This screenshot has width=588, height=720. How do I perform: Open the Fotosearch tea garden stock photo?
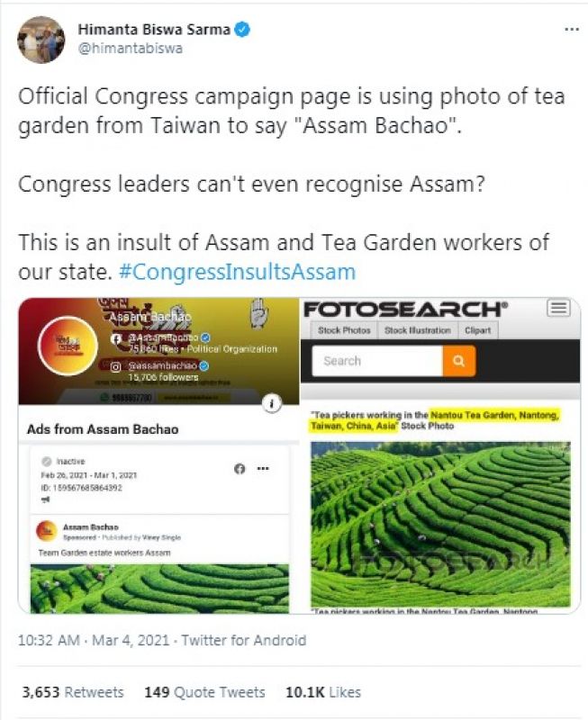(440, 524)
